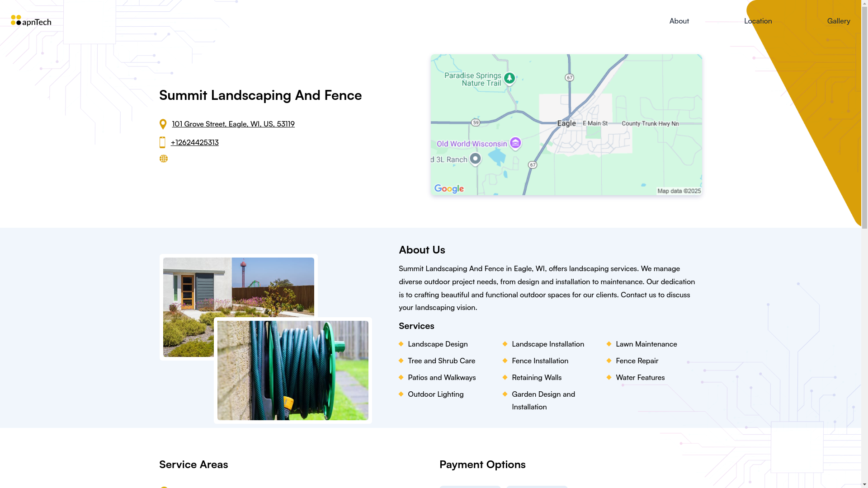Open the garden hose reel photo

[293, 371]
